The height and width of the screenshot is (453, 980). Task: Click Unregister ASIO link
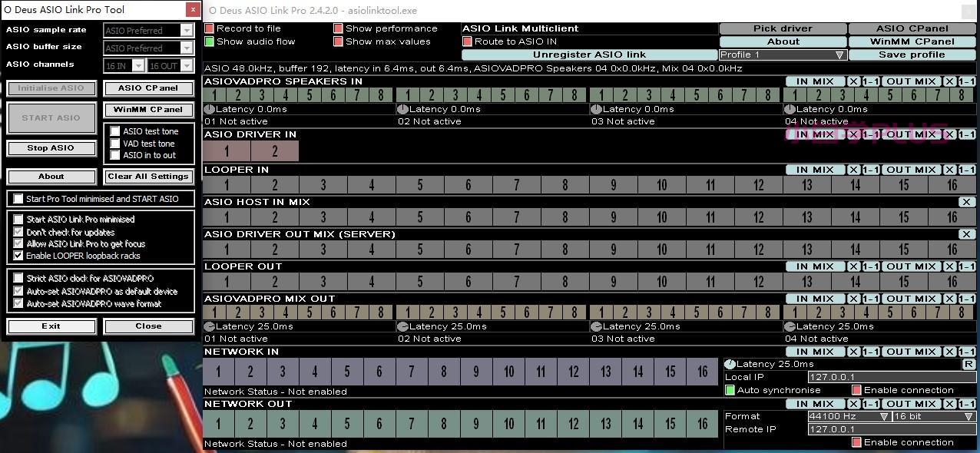point(589,55)
